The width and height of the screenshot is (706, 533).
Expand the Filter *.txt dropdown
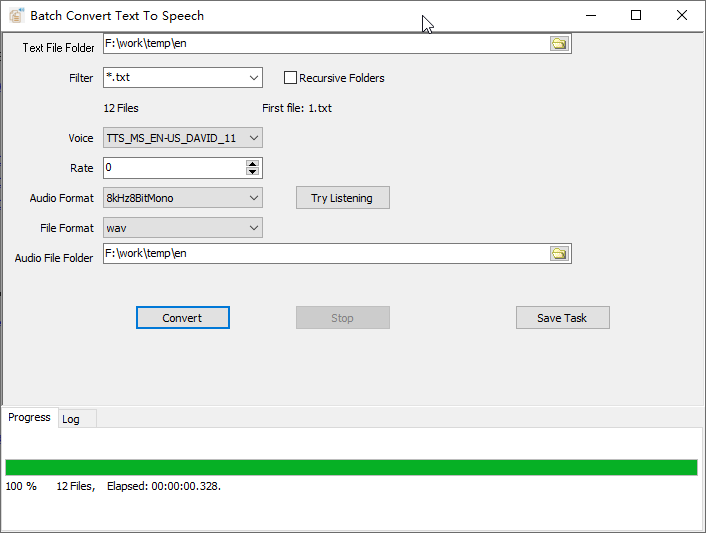pyautogui.click(x=253, y=78)
